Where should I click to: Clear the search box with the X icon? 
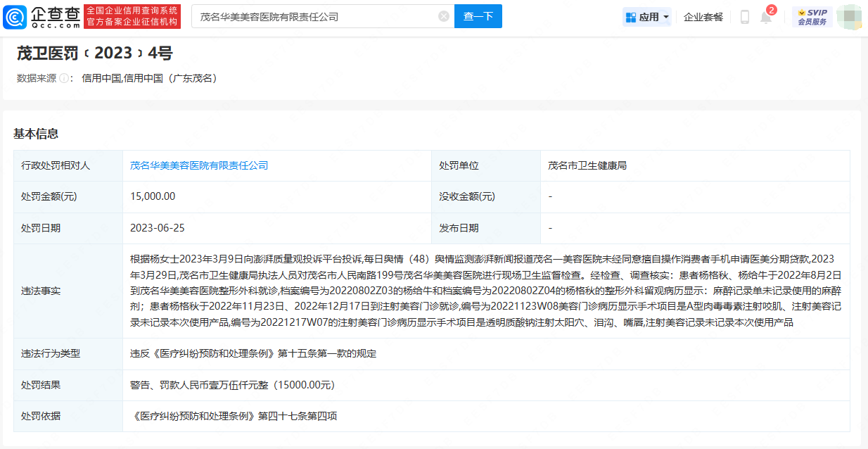pos(444,16)
